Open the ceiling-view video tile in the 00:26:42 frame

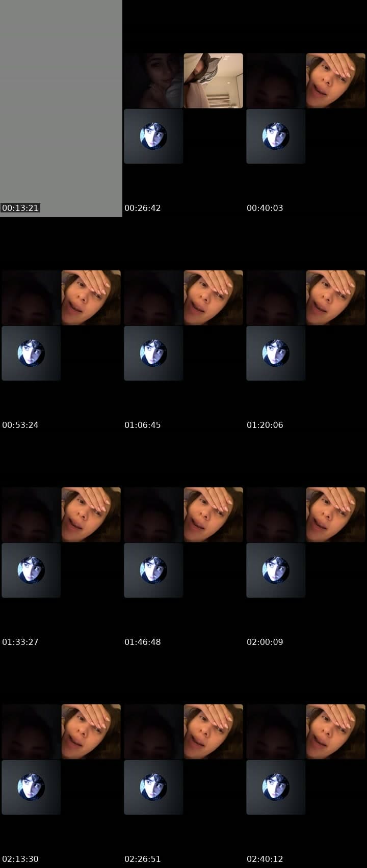(x=214, y=80)
